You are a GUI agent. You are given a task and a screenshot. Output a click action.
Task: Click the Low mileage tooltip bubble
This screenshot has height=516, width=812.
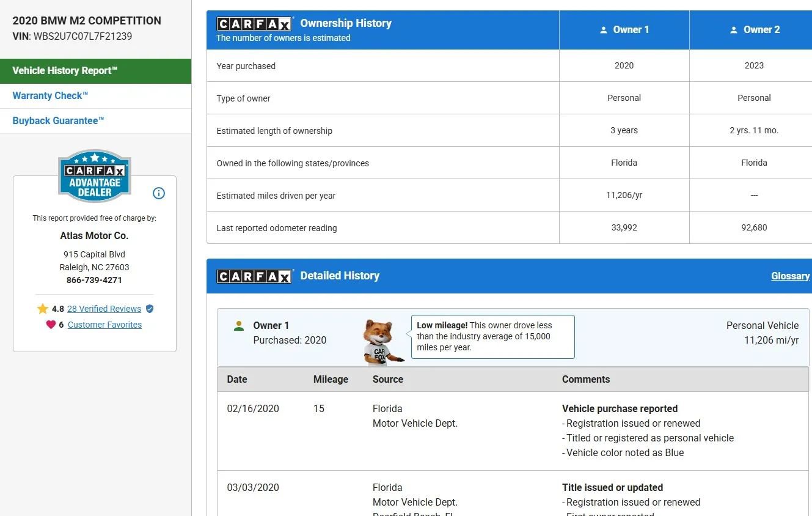click(x=492, y=336)
